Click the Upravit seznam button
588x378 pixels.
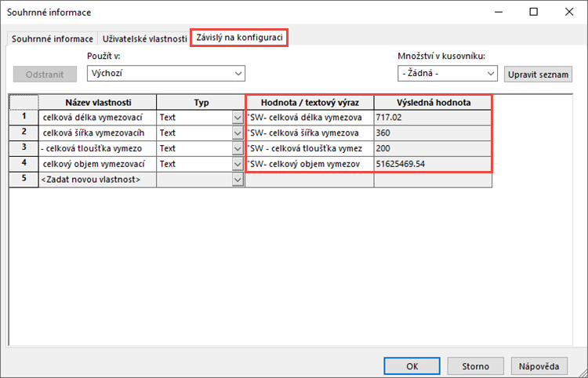click(538, 74)
